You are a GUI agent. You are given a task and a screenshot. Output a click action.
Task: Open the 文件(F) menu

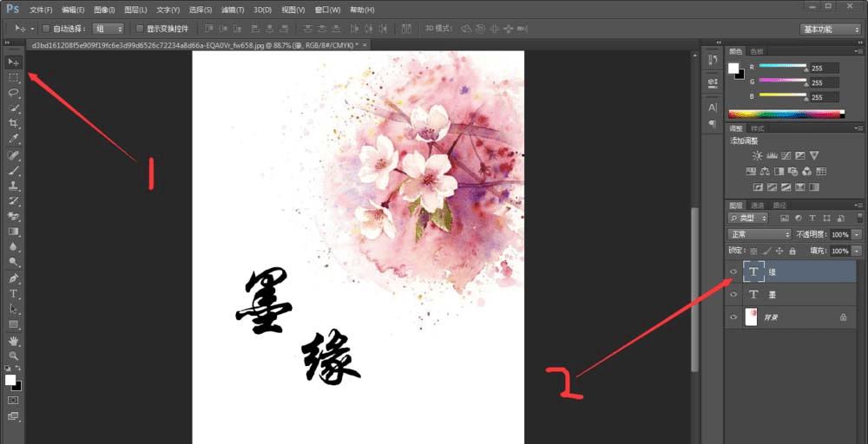click(41, 10)
